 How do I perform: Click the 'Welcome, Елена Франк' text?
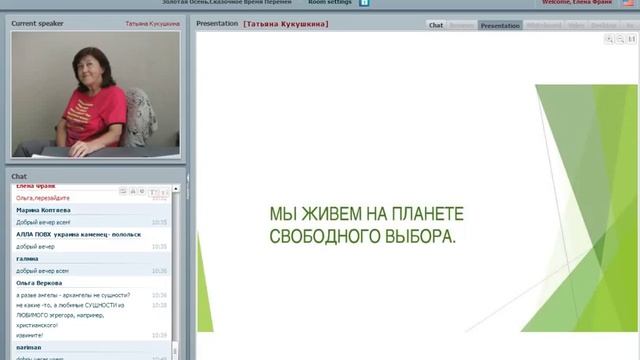pyautogui.click(x=577, y=2)
